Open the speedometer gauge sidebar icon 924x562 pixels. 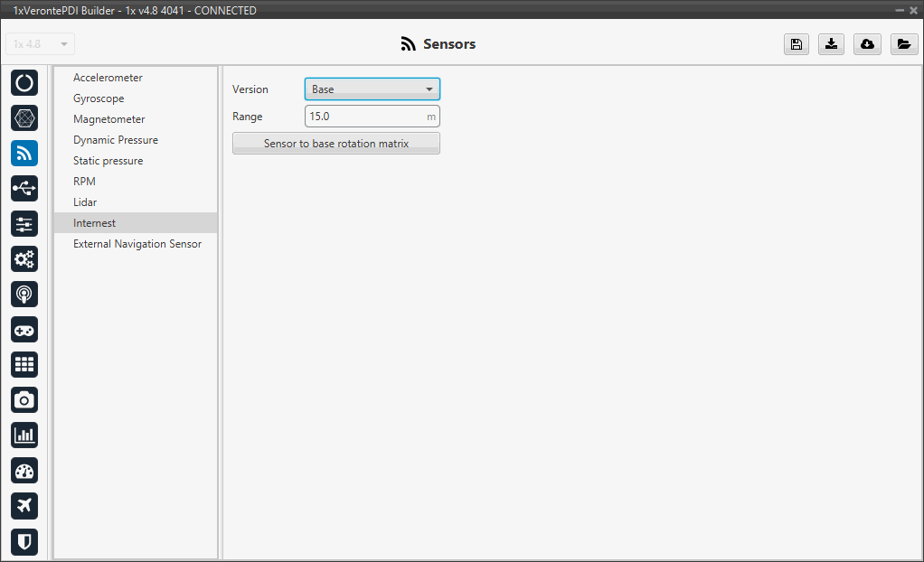point(24,471)
